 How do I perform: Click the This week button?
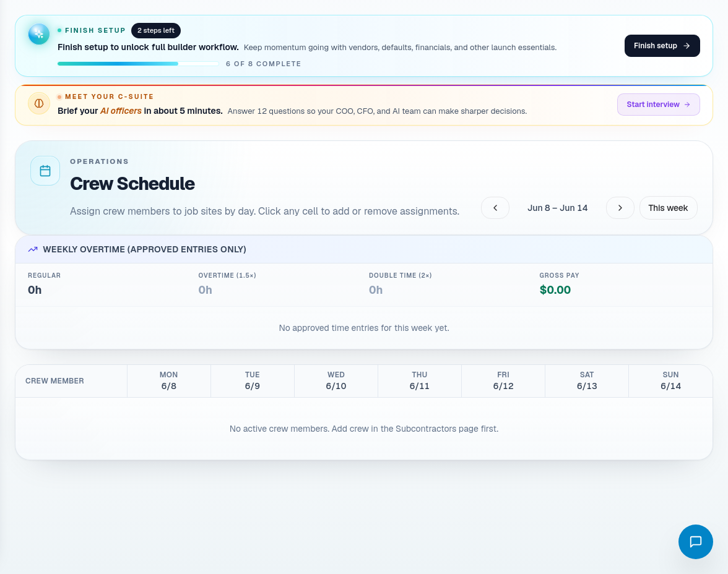(668, 208)
